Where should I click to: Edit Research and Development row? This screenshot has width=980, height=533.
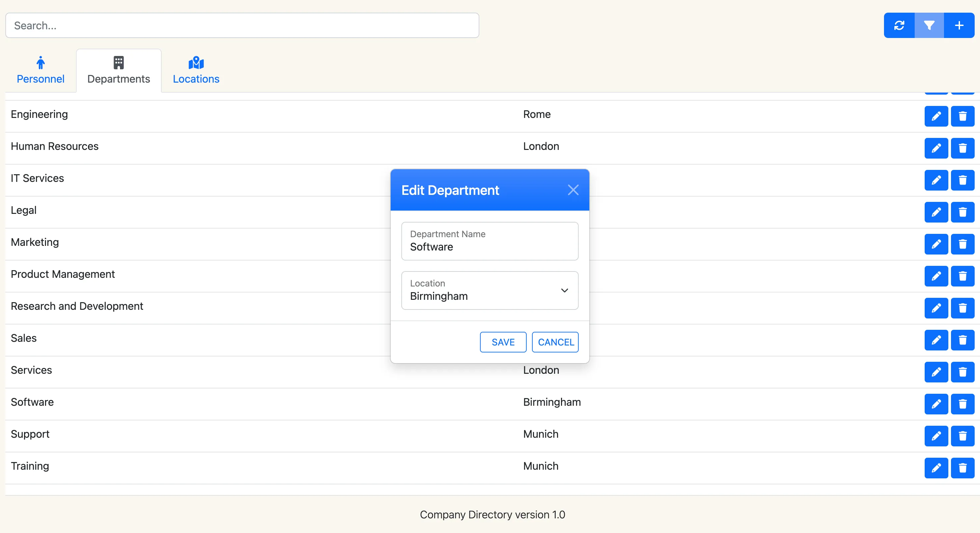[936, 307]
